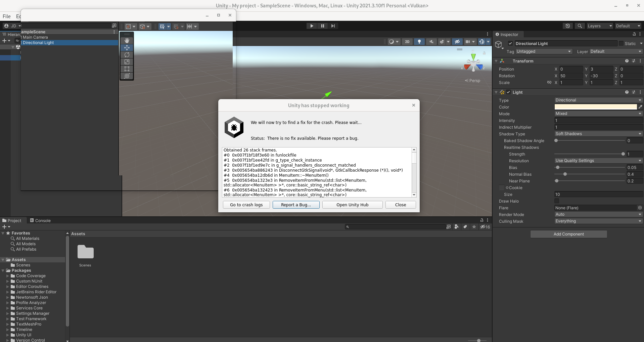Click Report a Bug button
644x342 pixels.
[296, 205]
